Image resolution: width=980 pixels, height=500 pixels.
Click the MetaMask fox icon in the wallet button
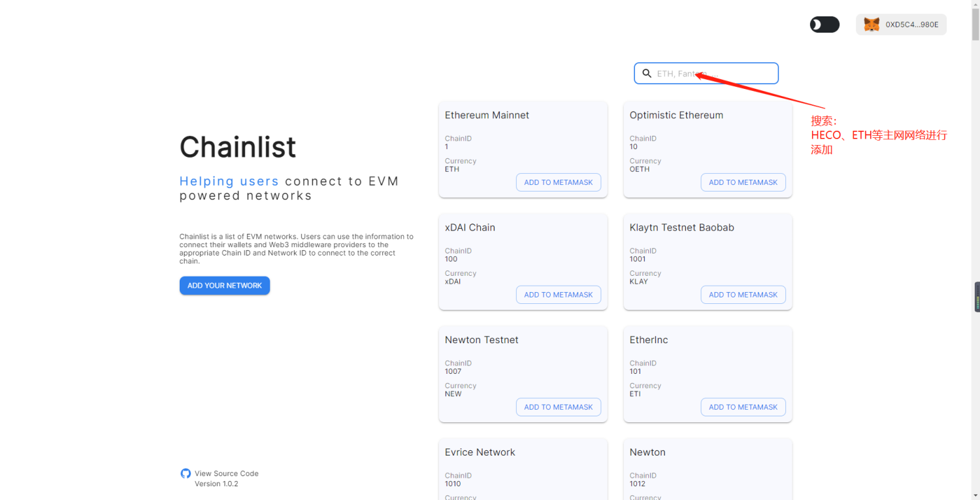click(x=872, y=24)
